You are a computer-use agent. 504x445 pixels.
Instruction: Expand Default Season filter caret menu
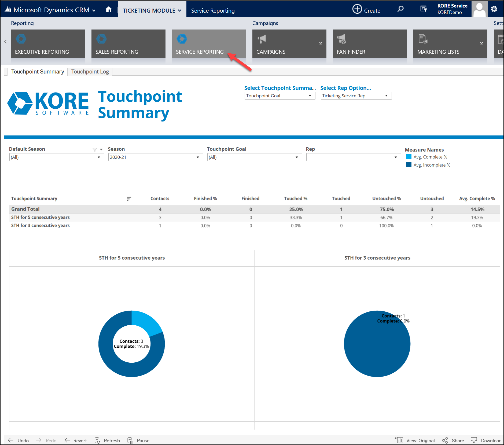pyautogui.click(x=101, y=149)
